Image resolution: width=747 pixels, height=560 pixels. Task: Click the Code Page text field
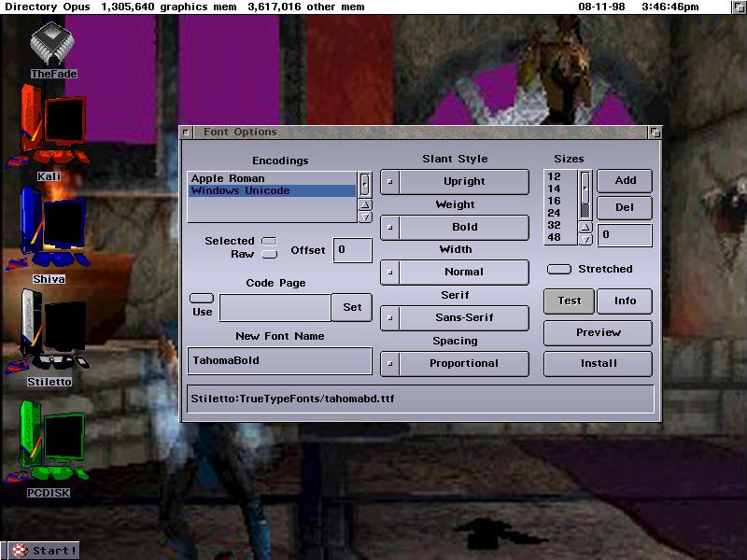pos(275,308)
